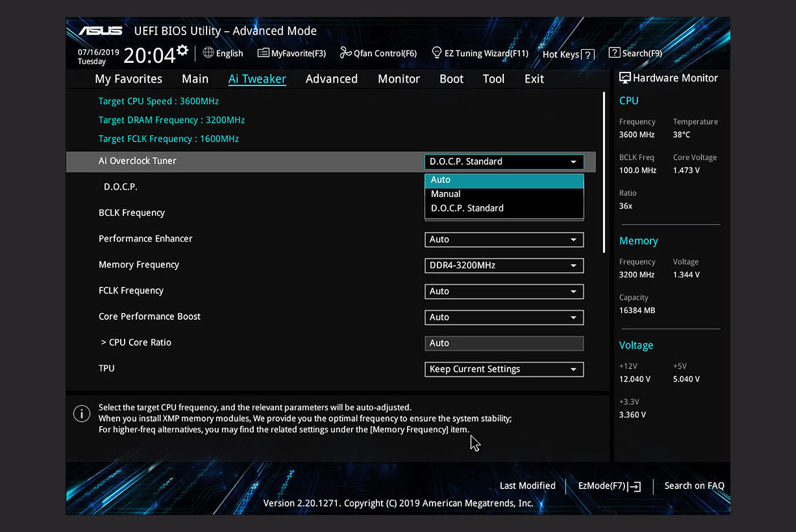Open the Memory Frequency dropdown
Viewport: 796px width, 532px height.
pos(503,265)
